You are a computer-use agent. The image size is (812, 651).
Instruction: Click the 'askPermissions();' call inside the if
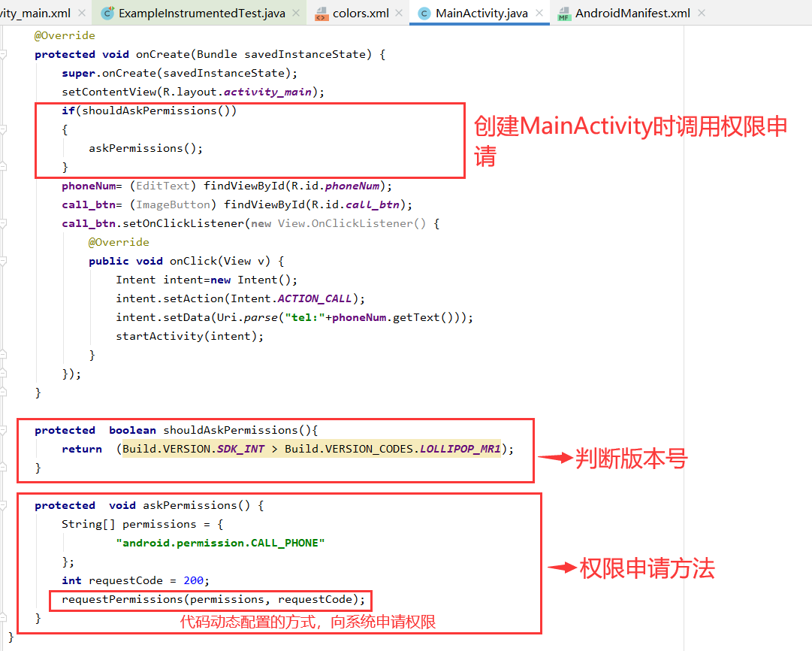click(146, 148)
